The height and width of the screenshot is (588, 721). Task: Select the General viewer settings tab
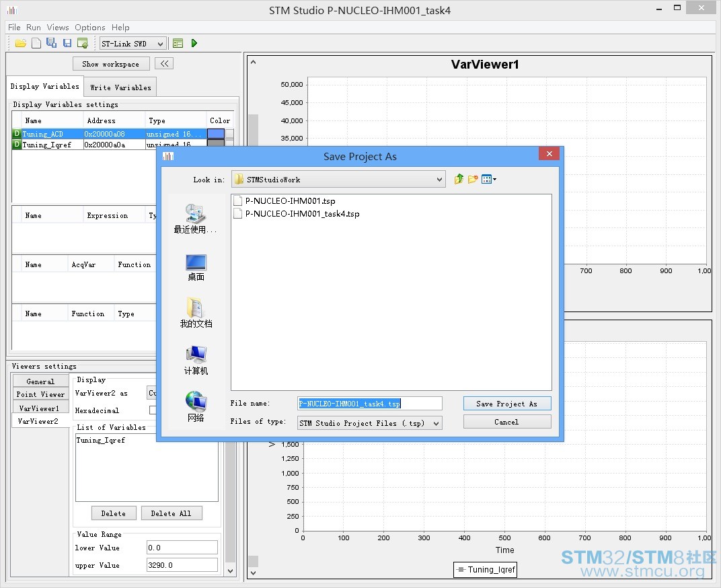(x=40, y=381)
